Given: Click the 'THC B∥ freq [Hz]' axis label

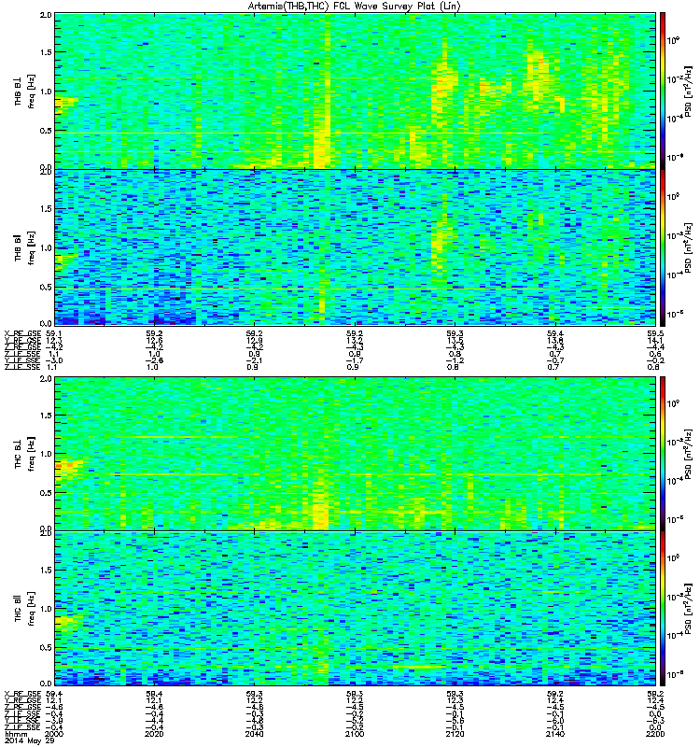Looking at the screenshot, I should pyautogui.click(x=24, y=609).
